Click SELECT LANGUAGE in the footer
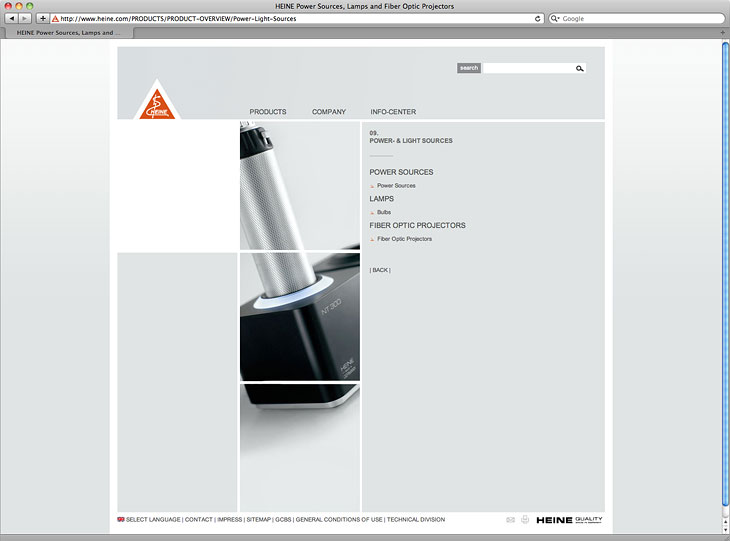This screenshot has width=730, height=541. click(x=153, y=520)
